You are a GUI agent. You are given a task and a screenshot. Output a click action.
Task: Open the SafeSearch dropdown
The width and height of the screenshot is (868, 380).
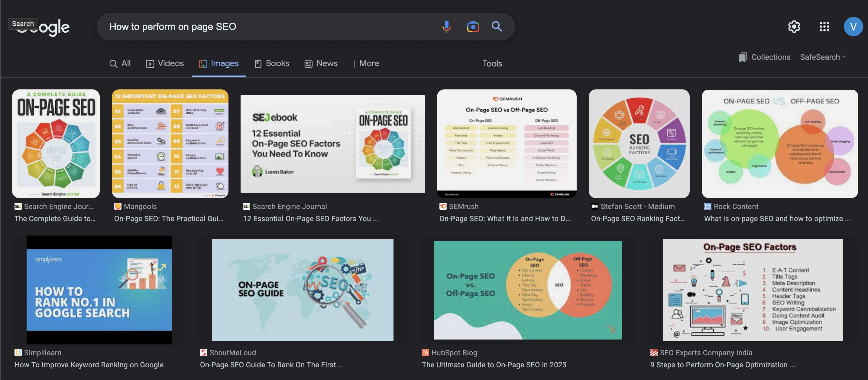click(823, 57)
